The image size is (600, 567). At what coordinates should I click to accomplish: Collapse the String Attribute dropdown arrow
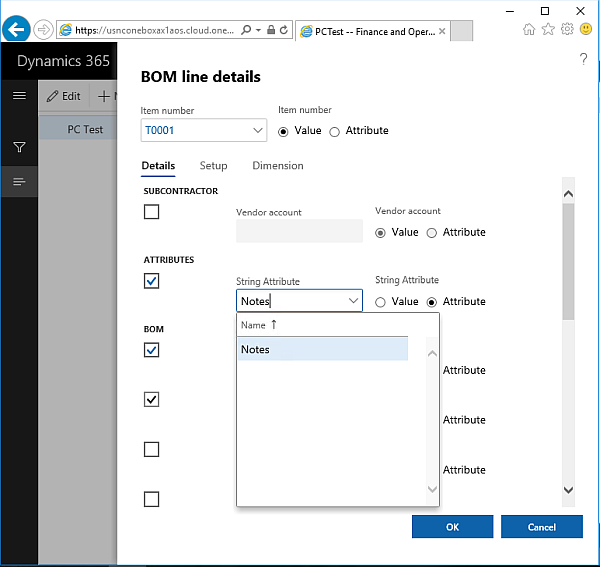pos(353,301)
